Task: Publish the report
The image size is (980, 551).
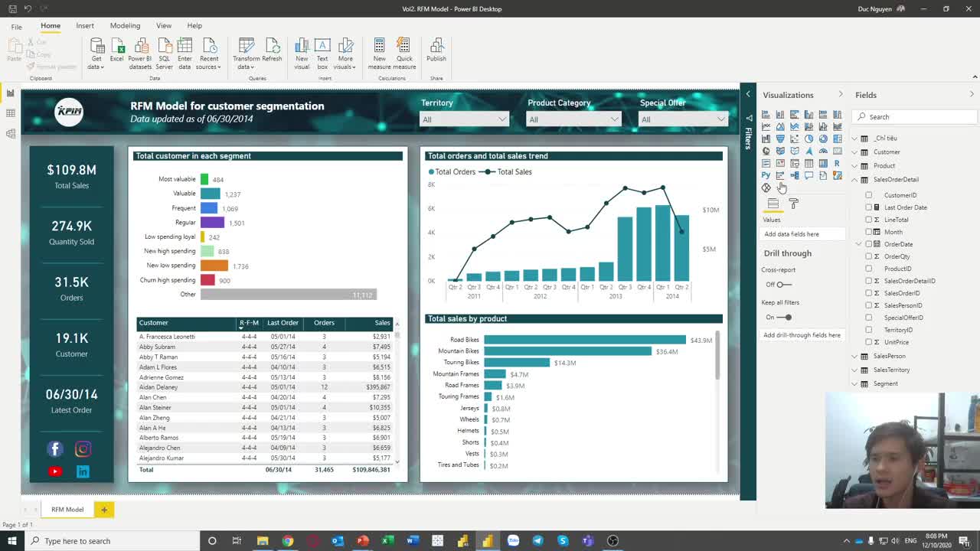Action: 436,51
